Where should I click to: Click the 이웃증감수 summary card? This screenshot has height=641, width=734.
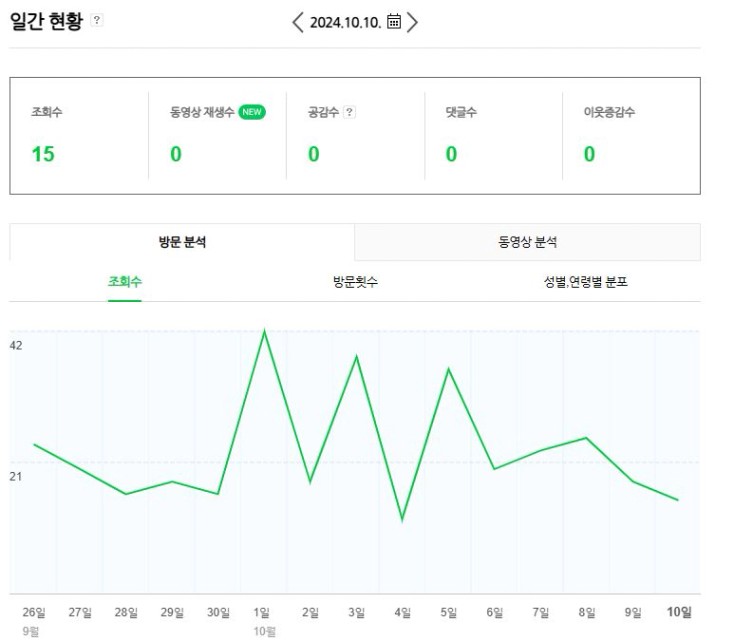(631, 136)
